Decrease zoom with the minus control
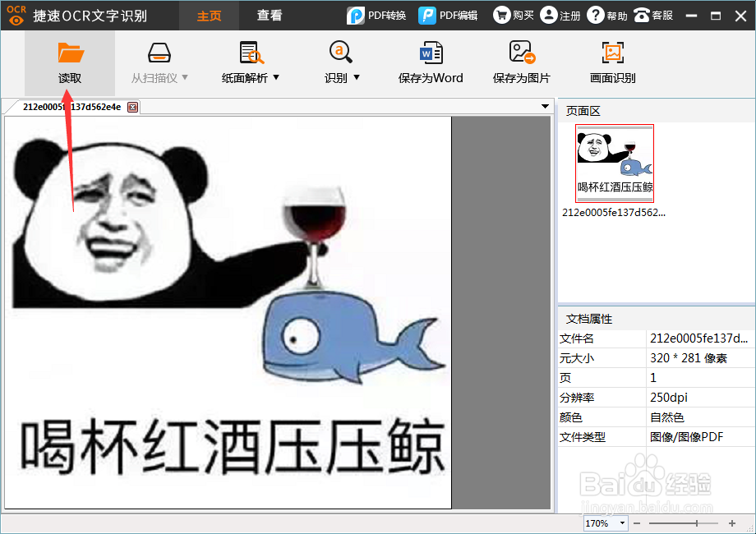The image size is (756, 534). tap(637, 522)
